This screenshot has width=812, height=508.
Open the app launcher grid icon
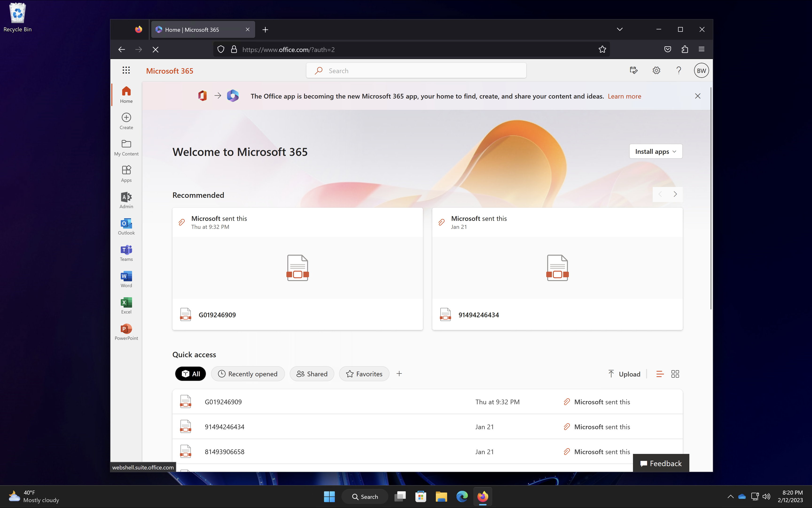pyautogui.click(x=126, y=70)
